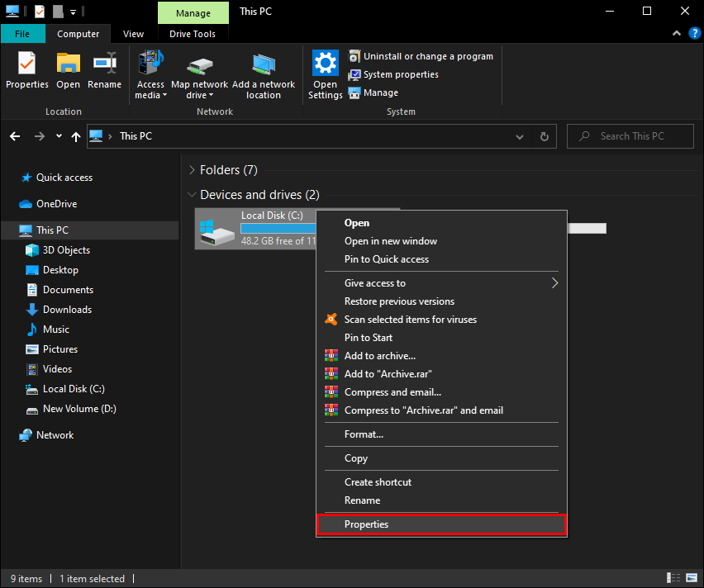Click the Up arrow navigation button
This screenshot has height=588, width=704.
coord(76,136)
